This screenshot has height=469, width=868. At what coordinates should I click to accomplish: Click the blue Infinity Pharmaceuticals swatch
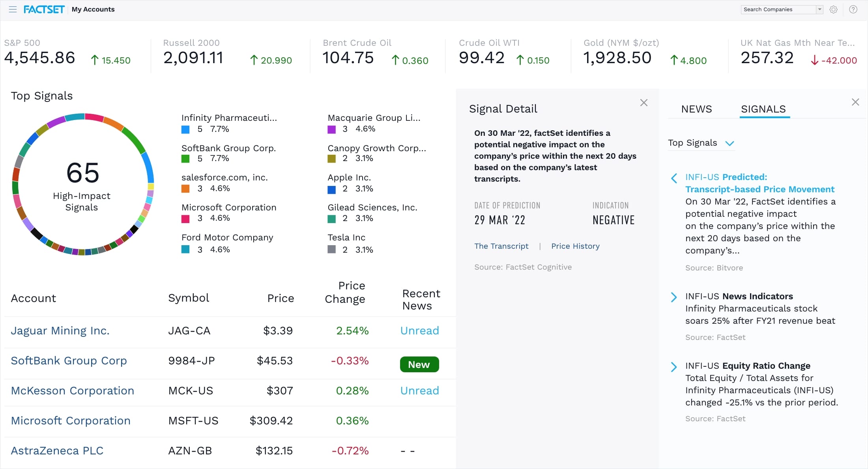pos(185,129)
